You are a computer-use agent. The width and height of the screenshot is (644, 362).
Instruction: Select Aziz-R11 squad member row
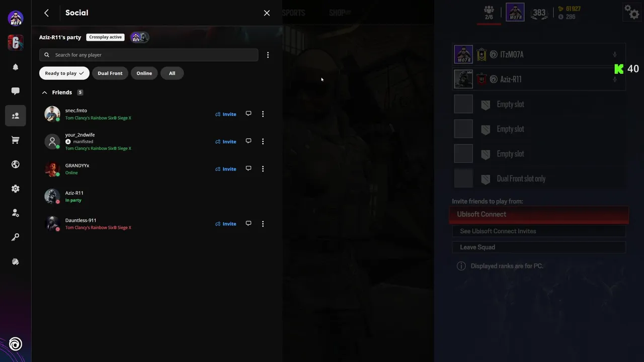(539, 79)
